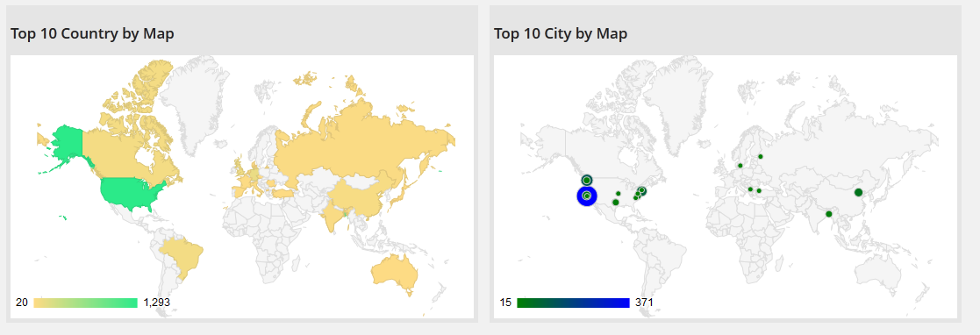
Task: Click the city marker near Bangladesh
Action: coord(829,214)
